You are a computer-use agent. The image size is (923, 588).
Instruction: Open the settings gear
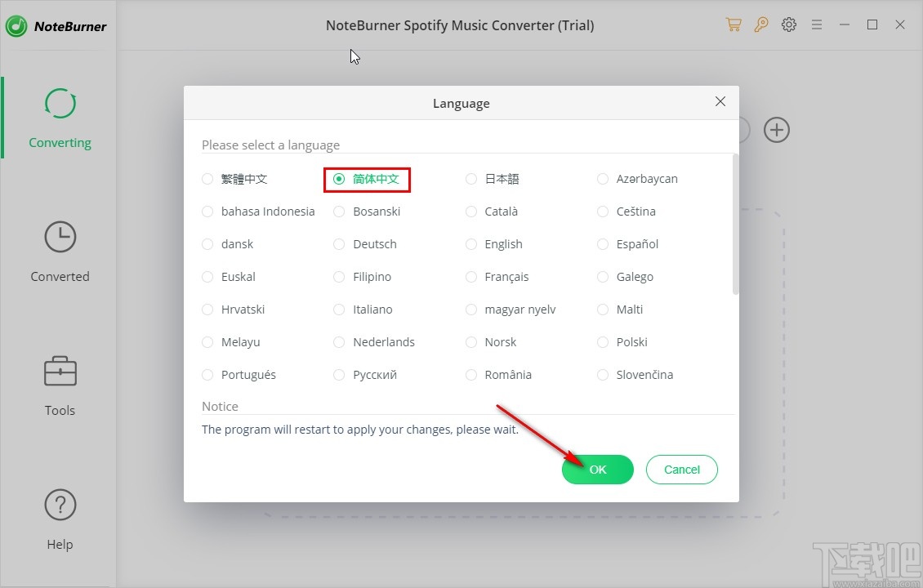pos(789,24)
